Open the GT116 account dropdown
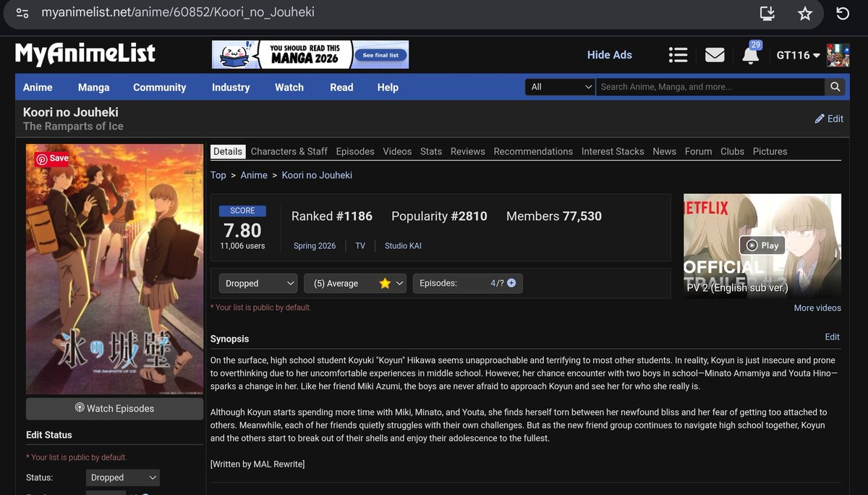Screen dimensions: 868x495 tap(798, 55)
